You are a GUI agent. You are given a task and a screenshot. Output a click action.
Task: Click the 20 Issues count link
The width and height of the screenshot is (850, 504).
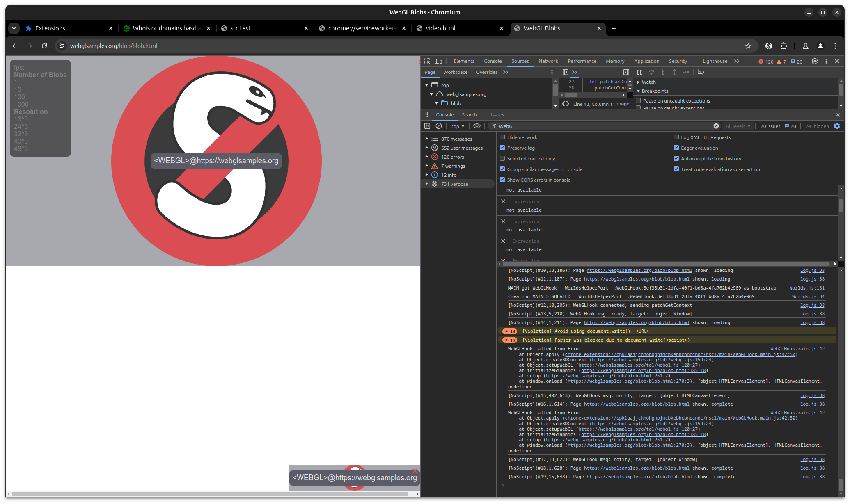point(778,126)
